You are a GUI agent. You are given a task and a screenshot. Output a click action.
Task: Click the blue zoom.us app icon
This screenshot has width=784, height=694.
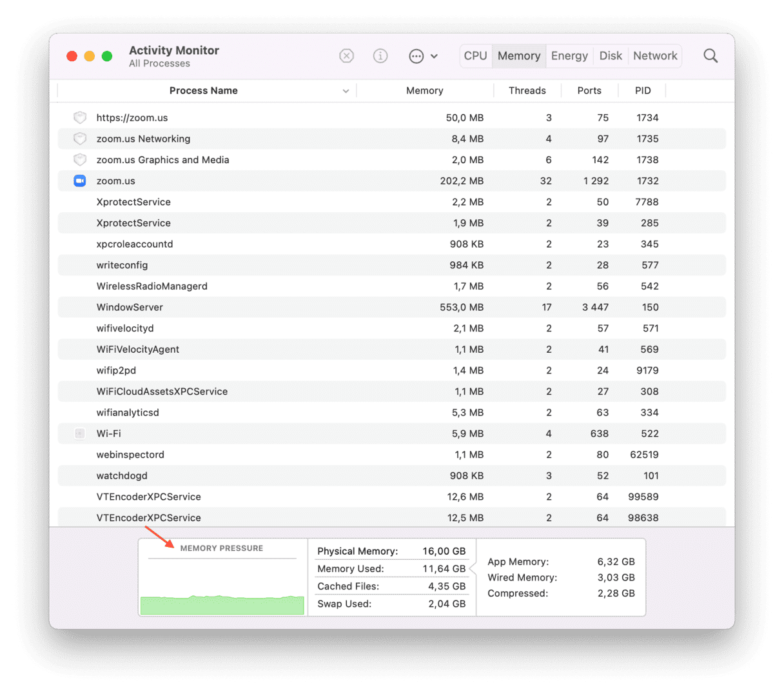click(80, 181)
